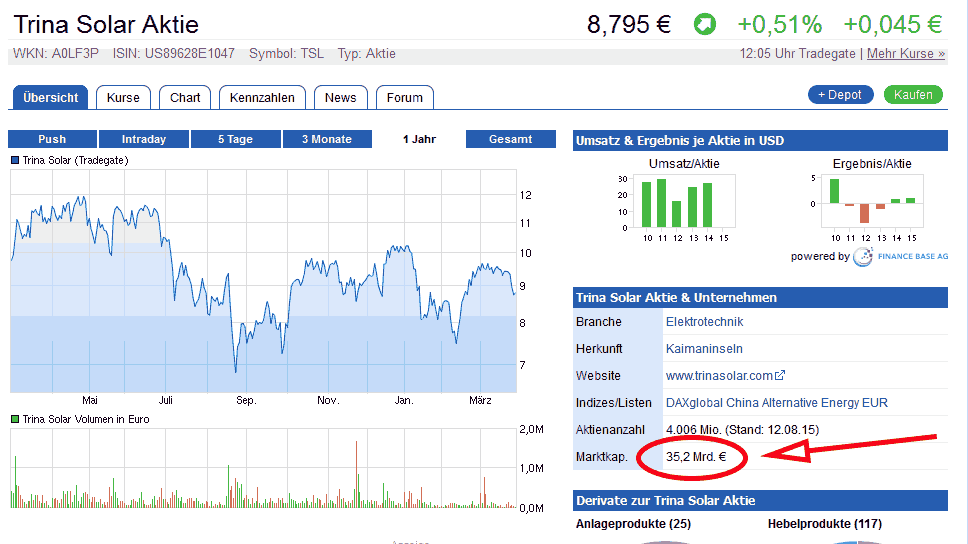Click the +0,045 € change value

[x=893, y=25]
